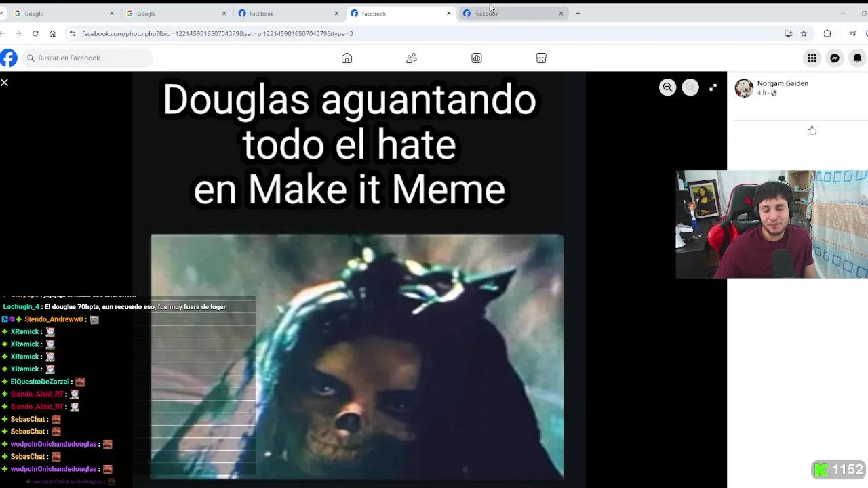Install app icon in address bar
868x488 pixels.
(788, 33)
